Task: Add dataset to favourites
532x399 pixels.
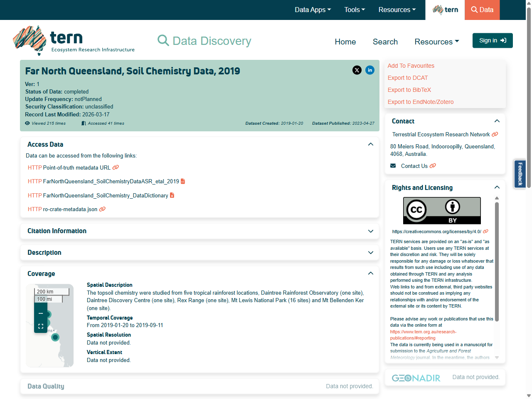Action: click(x=411, y=66)
